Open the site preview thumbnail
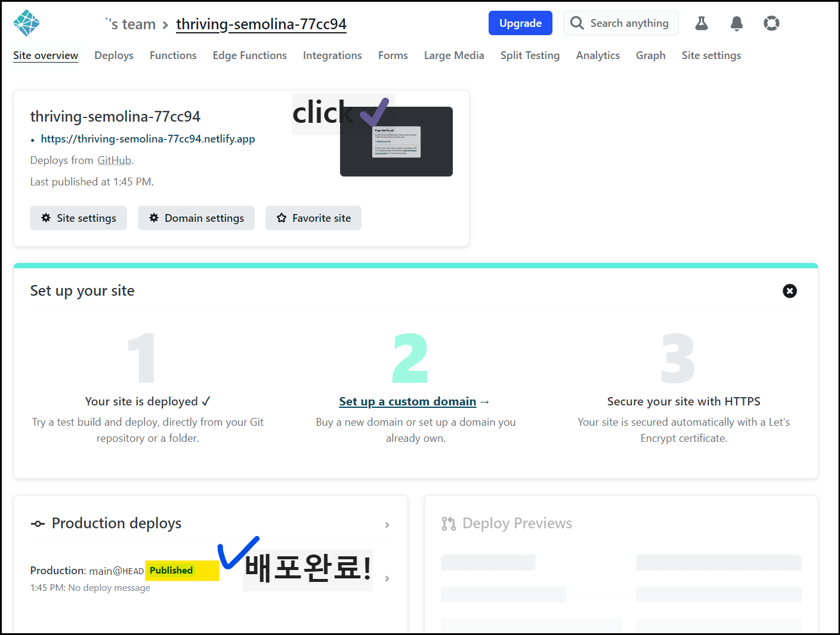Image resolution: width=840 pixels, height=635 pixels. (x=396, y=142)
